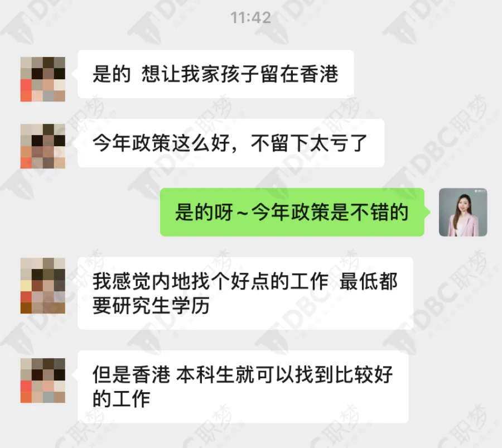Tap the message '但是香港 本科生就可以找到比较好的工作'

click(243, 387)
